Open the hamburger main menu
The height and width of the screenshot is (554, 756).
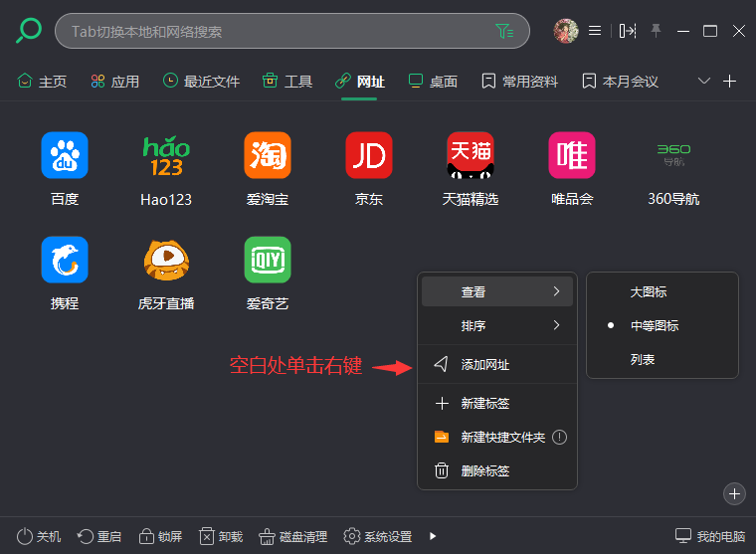(595, 32)
